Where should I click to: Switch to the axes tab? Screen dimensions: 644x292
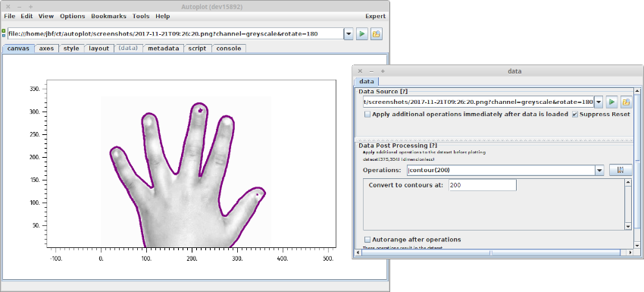pos(46,49)
